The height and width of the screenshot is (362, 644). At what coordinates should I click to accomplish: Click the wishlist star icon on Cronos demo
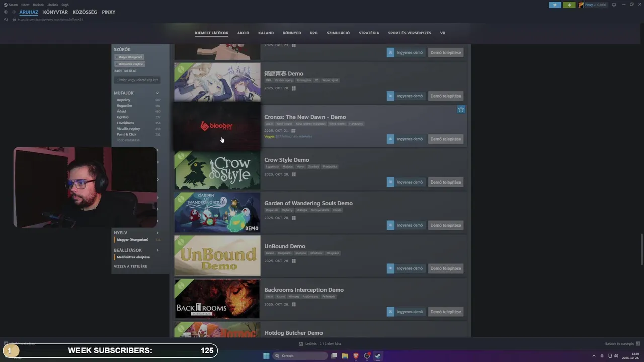click(461, 109)
